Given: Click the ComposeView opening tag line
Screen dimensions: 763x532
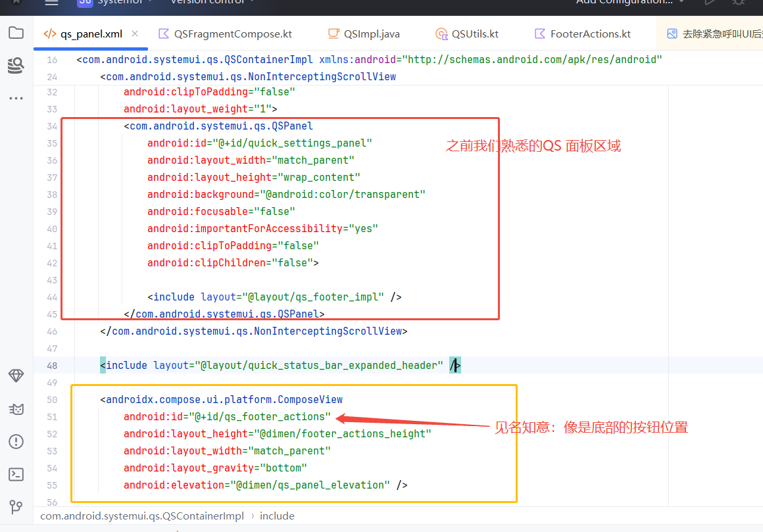Looking at the screenshot, I should click(x=222, y=400).
